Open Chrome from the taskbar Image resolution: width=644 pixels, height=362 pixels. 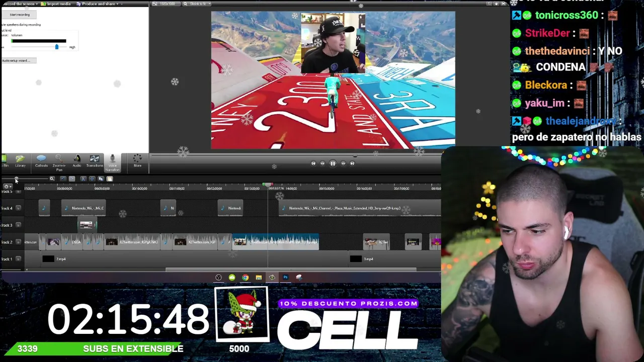[245, 278]
